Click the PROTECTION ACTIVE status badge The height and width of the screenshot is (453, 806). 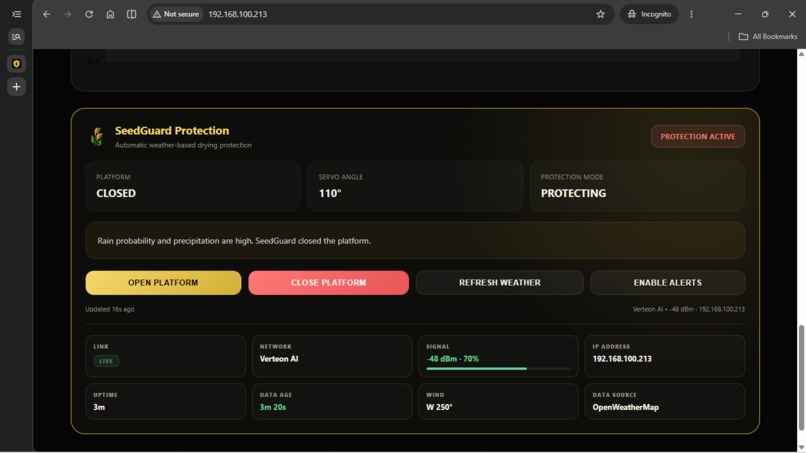[698, 137]
